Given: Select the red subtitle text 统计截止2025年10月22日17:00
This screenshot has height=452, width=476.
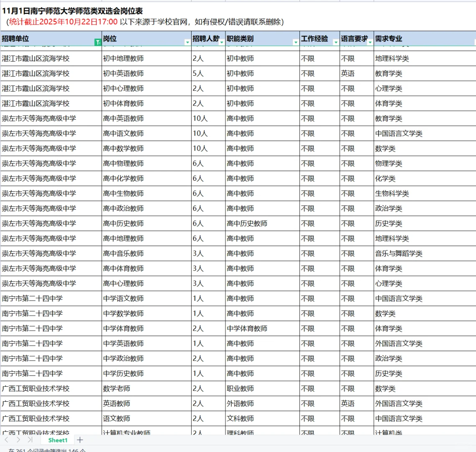Looking at the screenshot, I should 64,22.
